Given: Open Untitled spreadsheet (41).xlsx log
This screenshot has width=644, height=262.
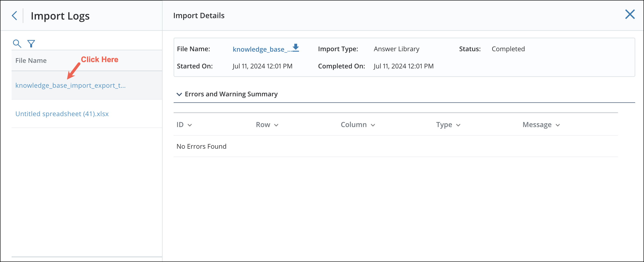Looking at the screenshot, I should point(62,114).
